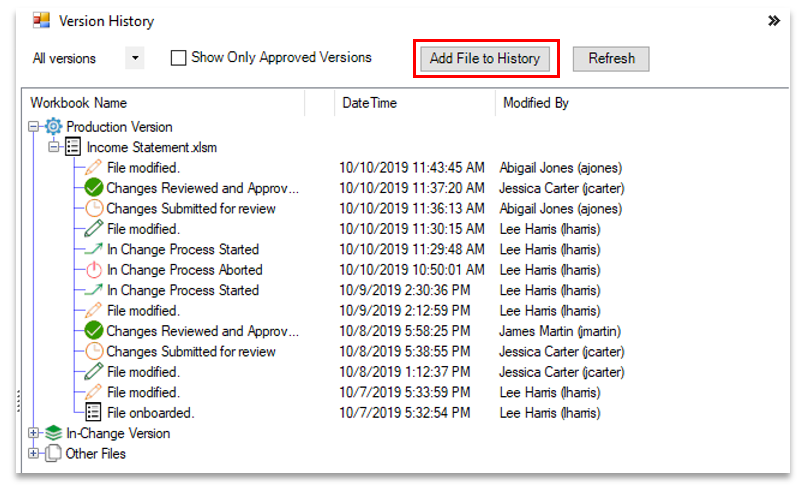Click arrow icon process started 2:30:36 PM

click(x=93, y=290)
